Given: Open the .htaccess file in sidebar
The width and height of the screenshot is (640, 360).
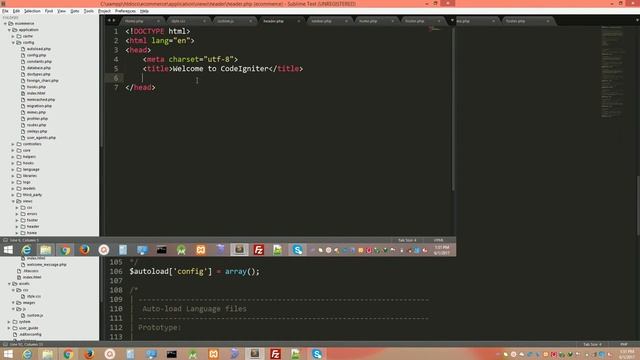Looking at the screenshot, I should tap(31, 271).
